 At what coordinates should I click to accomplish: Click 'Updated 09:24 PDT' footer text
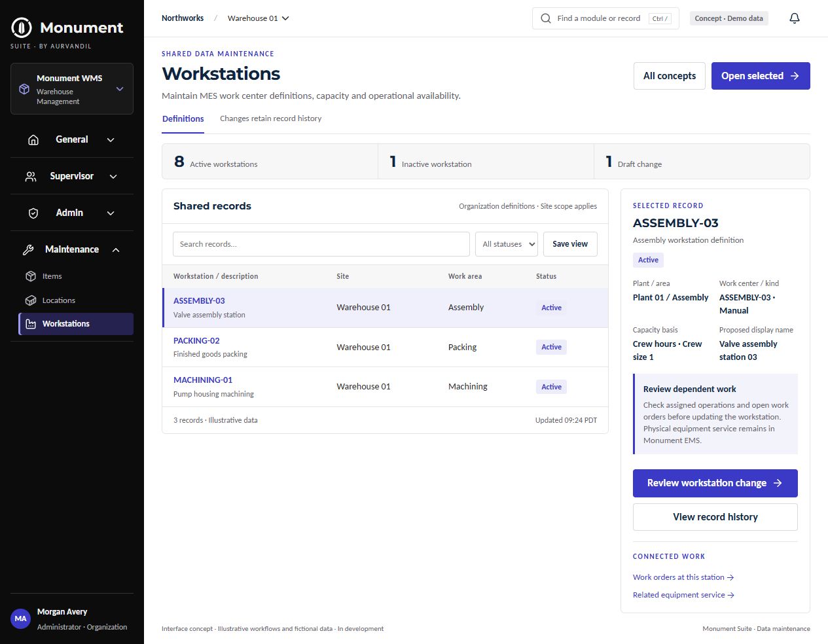(566, 420)
